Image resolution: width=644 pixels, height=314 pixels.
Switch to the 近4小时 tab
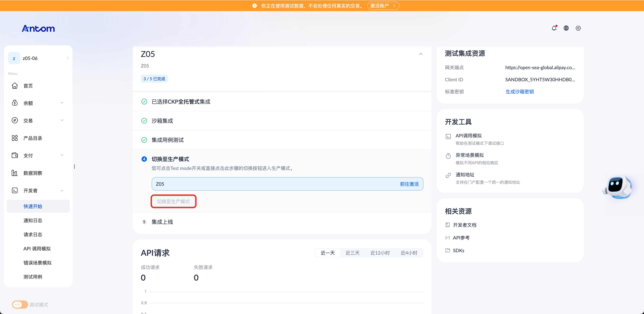[x=409, y=253]
